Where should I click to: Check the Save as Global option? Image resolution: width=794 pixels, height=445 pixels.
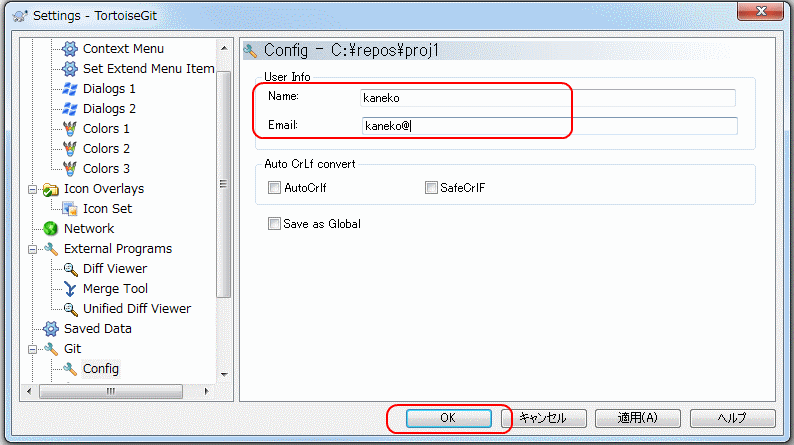[274, 224]
